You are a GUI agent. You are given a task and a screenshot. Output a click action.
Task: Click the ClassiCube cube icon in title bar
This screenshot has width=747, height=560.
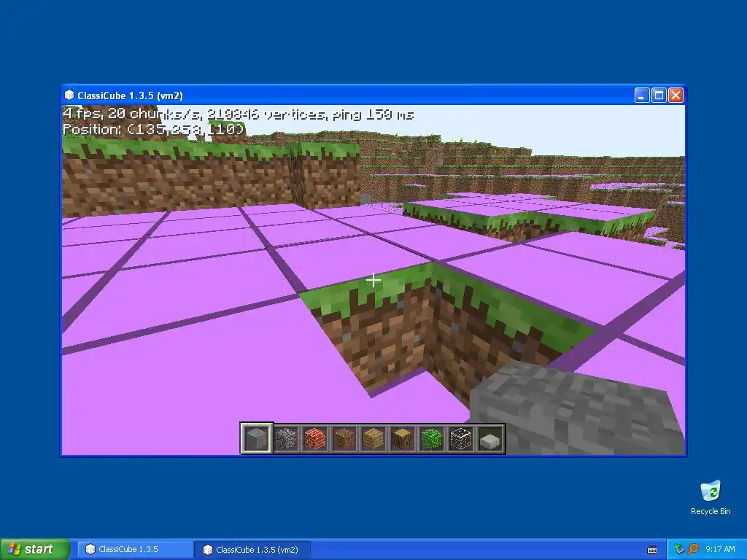coord(69,96)
